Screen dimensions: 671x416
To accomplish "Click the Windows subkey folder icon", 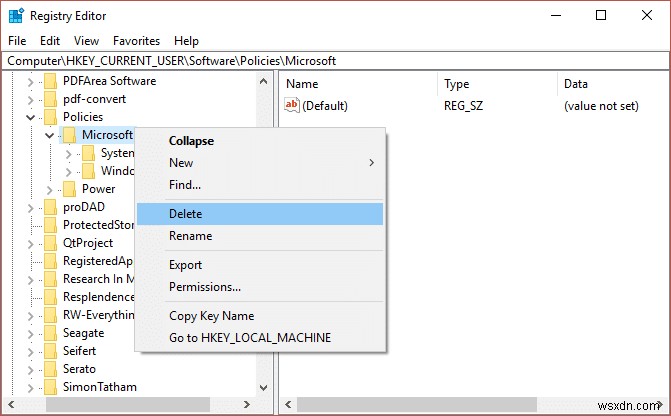I will pos(88,171).
